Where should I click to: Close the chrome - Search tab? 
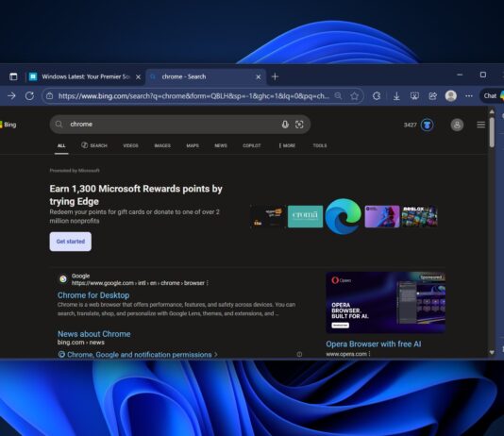coord(258,77)
